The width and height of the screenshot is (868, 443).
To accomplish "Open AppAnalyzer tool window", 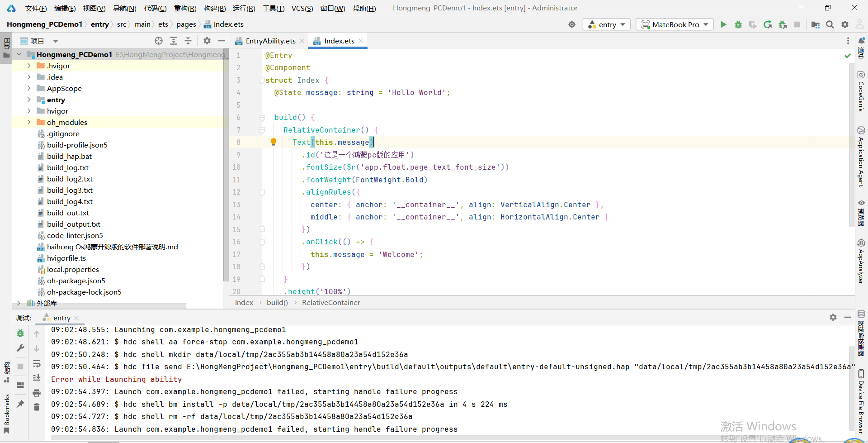I will click(861, 262).
